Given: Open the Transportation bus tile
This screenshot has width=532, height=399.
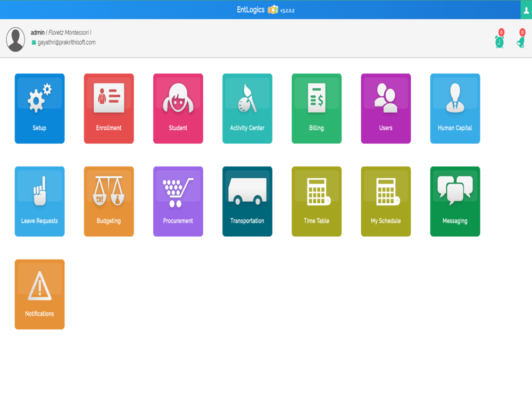Looking at the screenshot, I should (x=247, y=202).
